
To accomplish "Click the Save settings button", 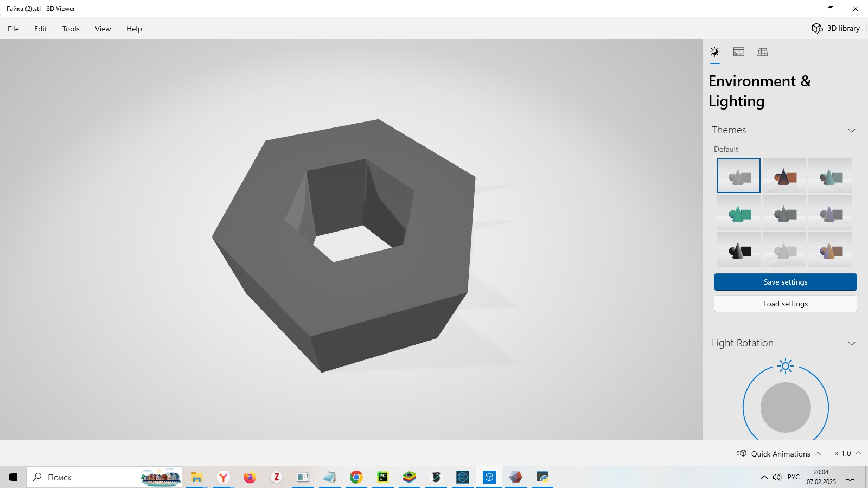I will pos(786,282).
